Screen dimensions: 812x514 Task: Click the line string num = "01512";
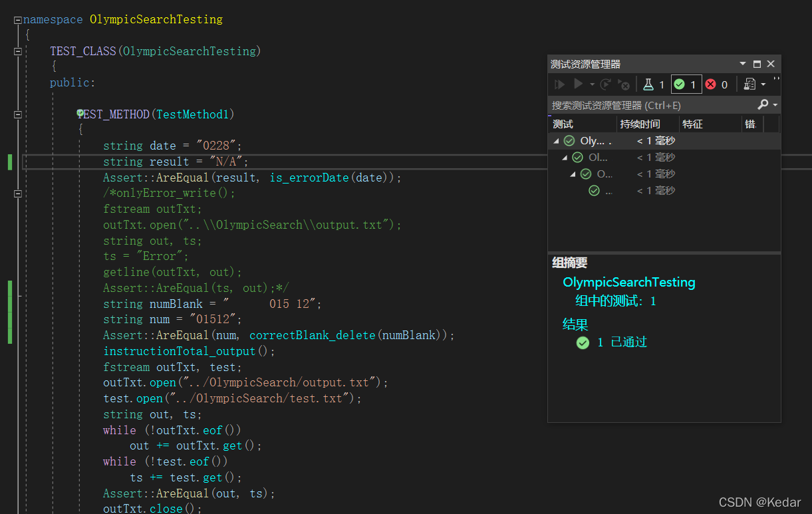coord(173,319)
